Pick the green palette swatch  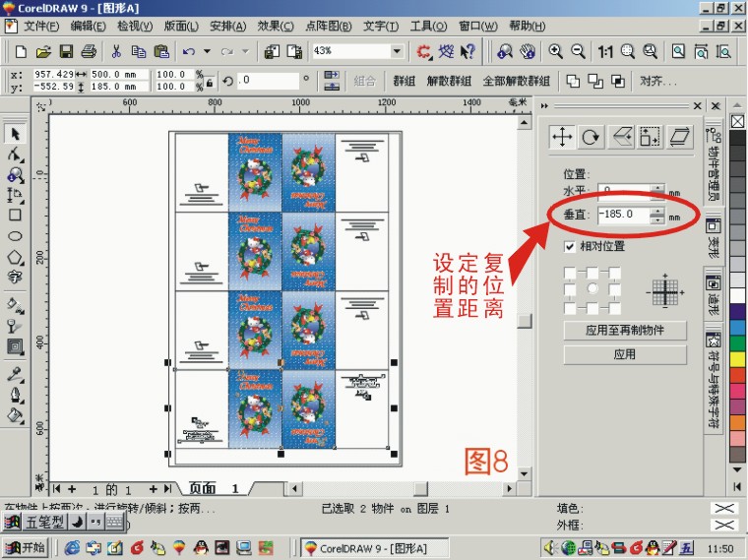[x=737, y=342]
